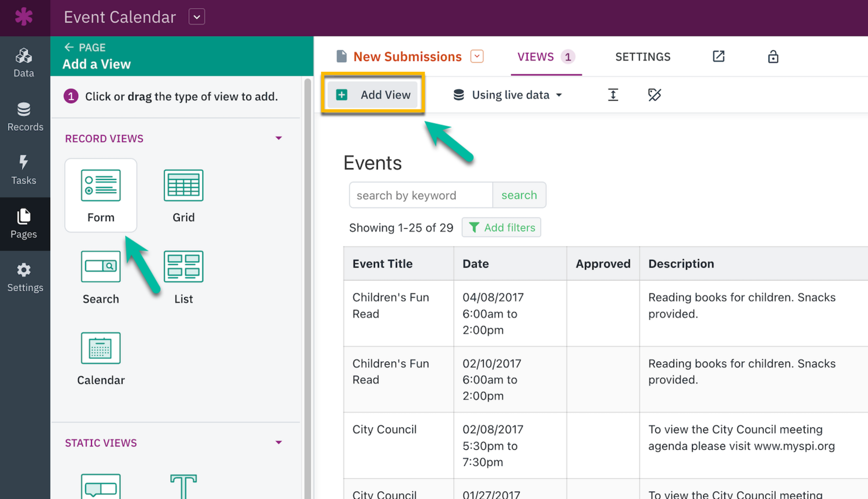868x499 pixels.
Task: Open the Tasks section in the sidebar
Action: (24, 170)
